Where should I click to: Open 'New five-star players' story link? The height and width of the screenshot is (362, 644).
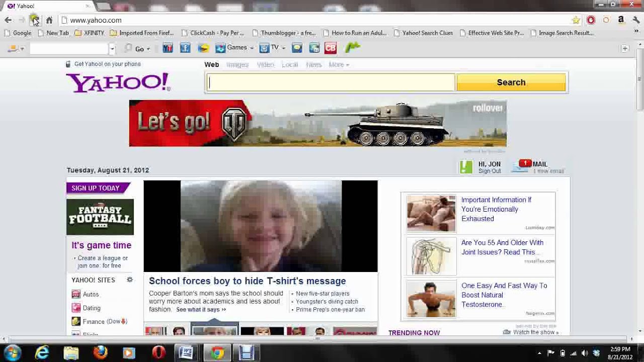tap(323, 294)
